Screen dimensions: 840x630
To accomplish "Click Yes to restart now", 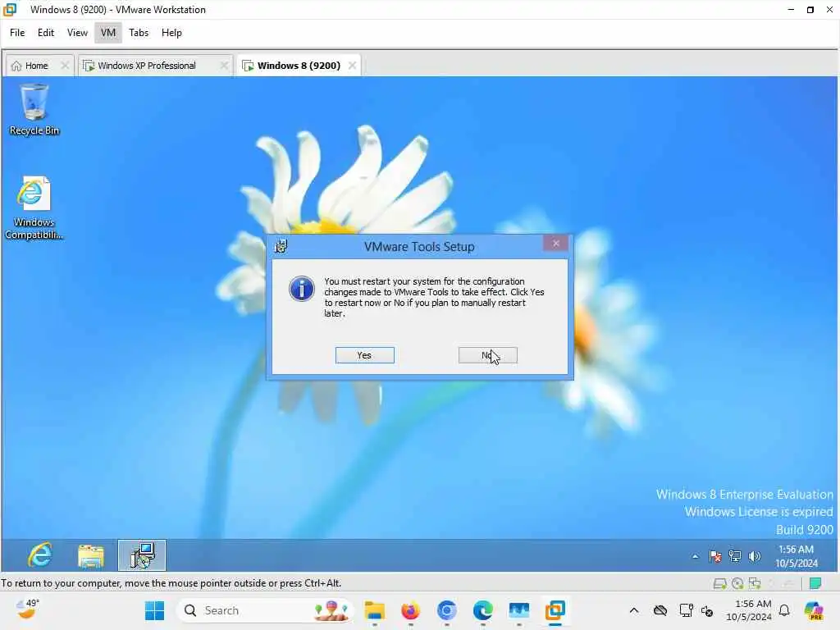I will 364,355.
